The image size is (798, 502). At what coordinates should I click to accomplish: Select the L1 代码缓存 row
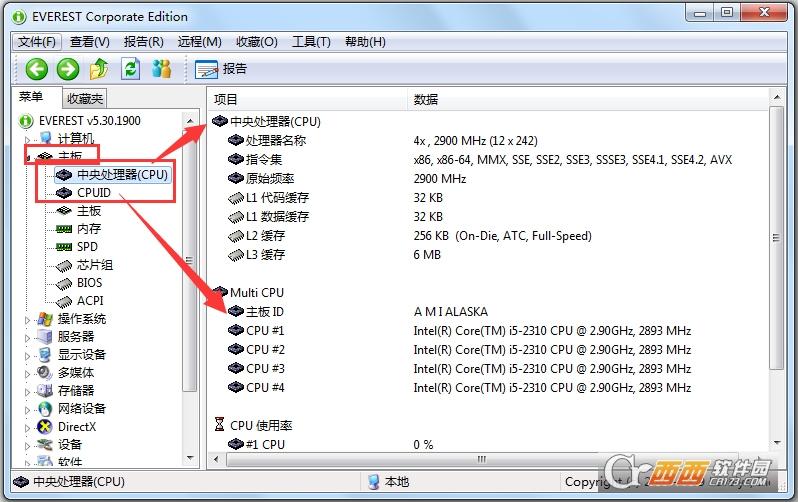click(x=489, y=198)
